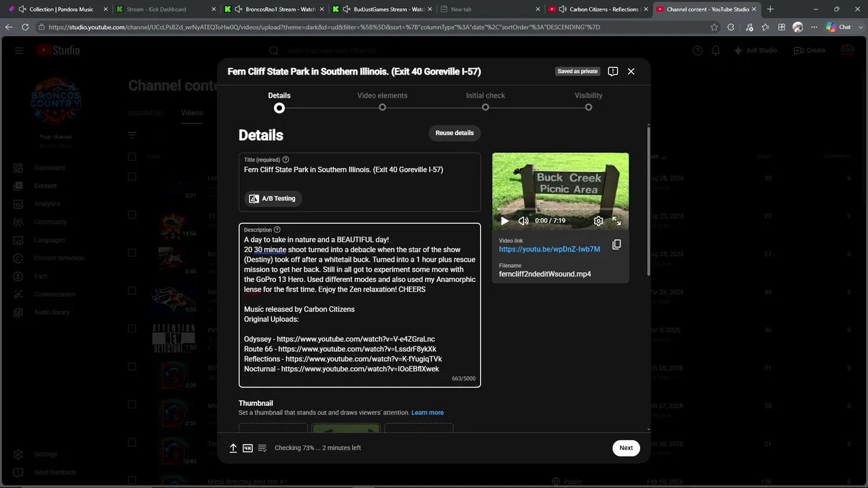Screen dimensions: 868x488
Task: Open the video list filter icon
Action: coord(132,136)
